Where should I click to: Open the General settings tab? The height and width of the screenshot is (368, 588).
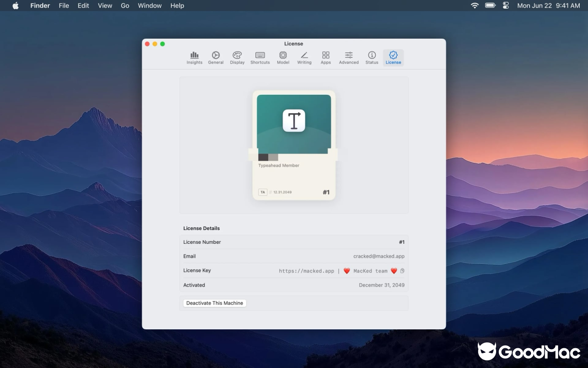(215, 58)
